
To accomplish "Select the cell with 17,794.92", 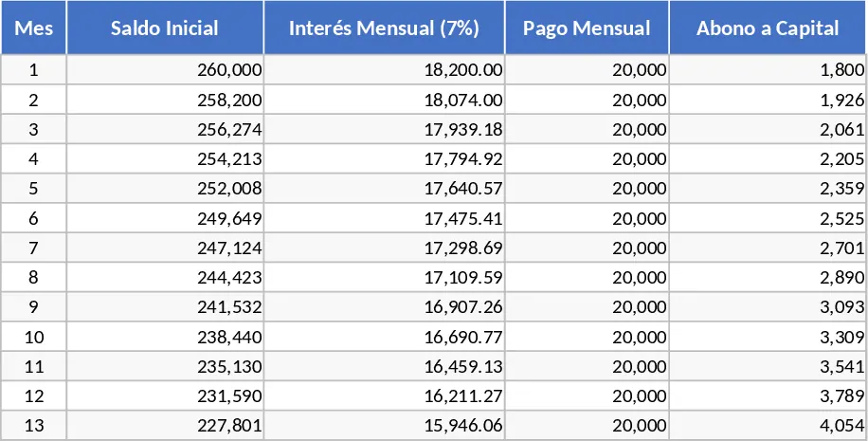I will 384,159.
